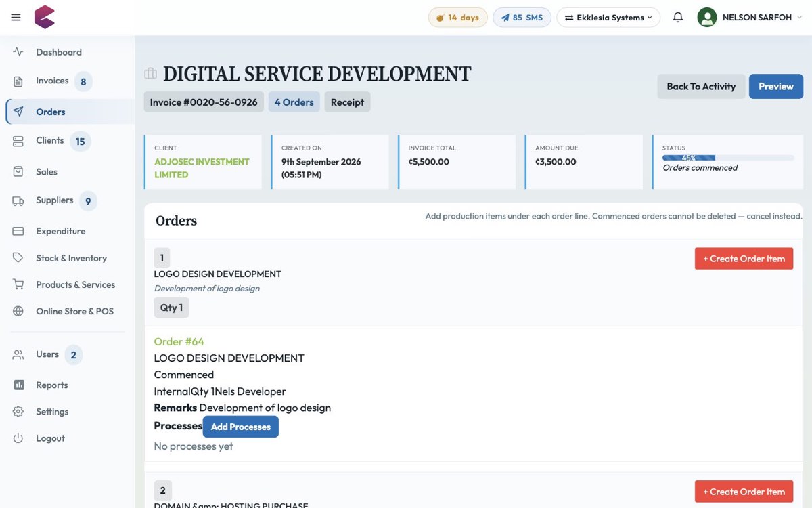This screenshot has height=508, width=812.
Task: Click the Online Store globe icon
Action: coord(18,312)
